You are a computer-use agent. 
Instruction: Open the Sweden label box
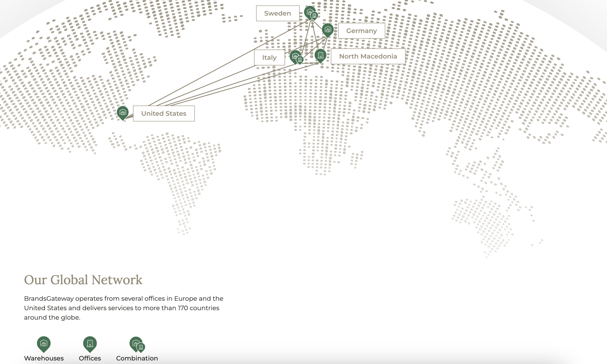278,13
